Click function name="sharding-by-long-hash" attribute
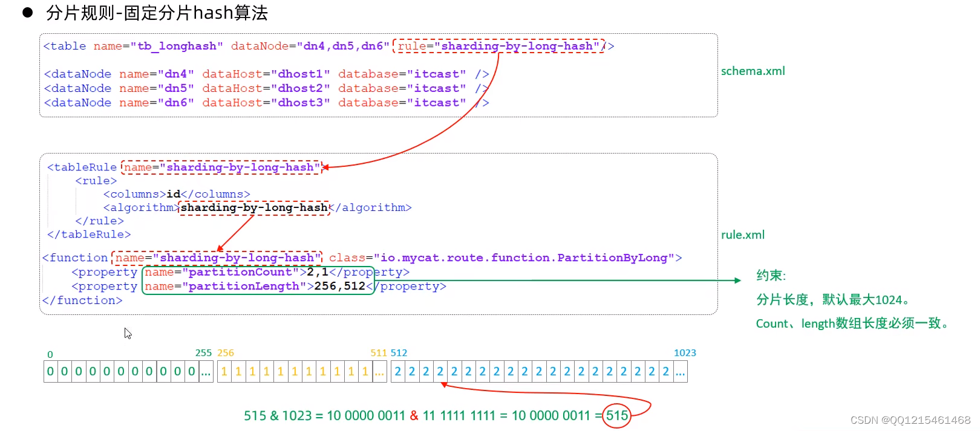This screenshot has width=980, height=431. 217,258
